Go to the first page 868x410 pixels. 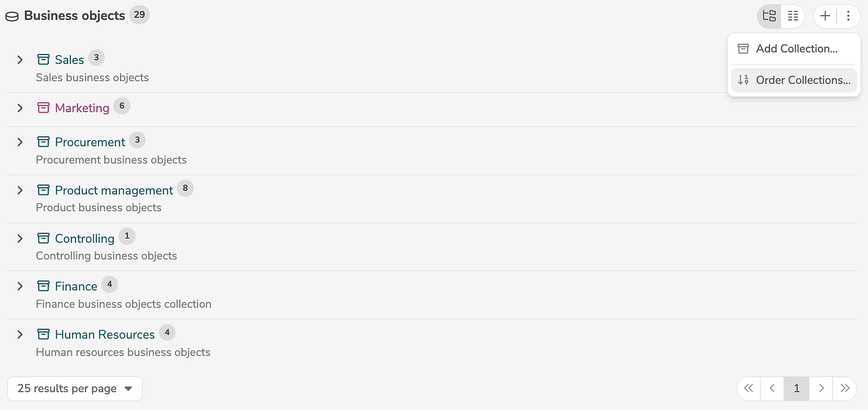tap(748, 389)
